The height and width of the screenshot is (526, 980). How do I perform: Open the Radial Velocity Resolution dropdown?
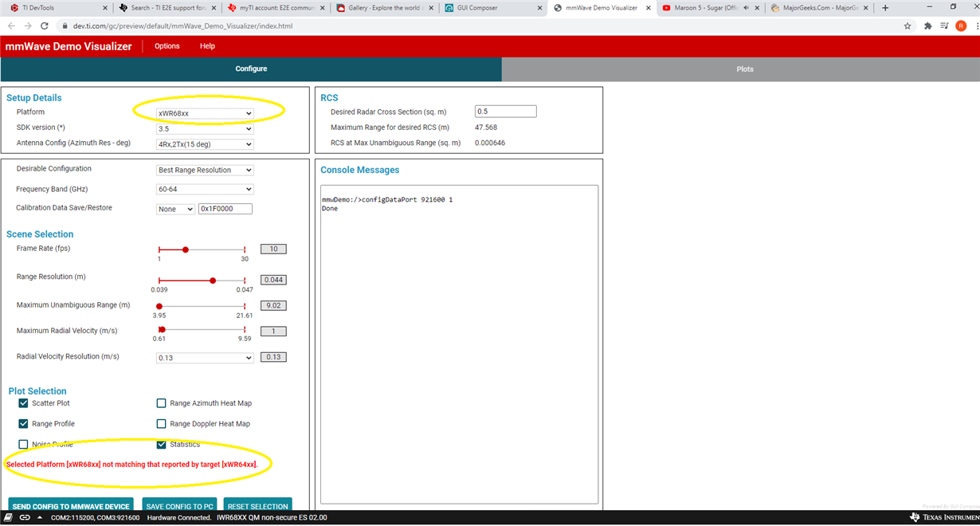(205, 358)
